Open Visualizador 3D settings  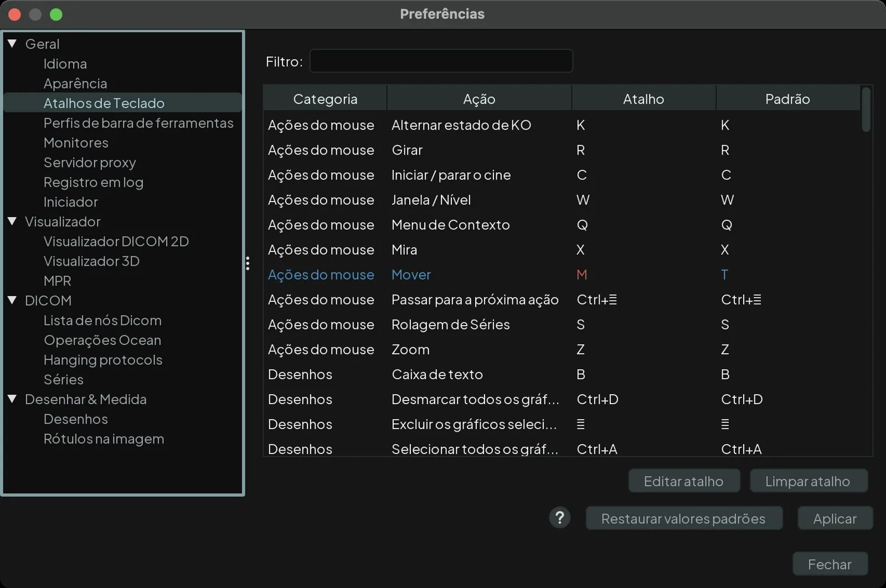click(x=91, y=261)
